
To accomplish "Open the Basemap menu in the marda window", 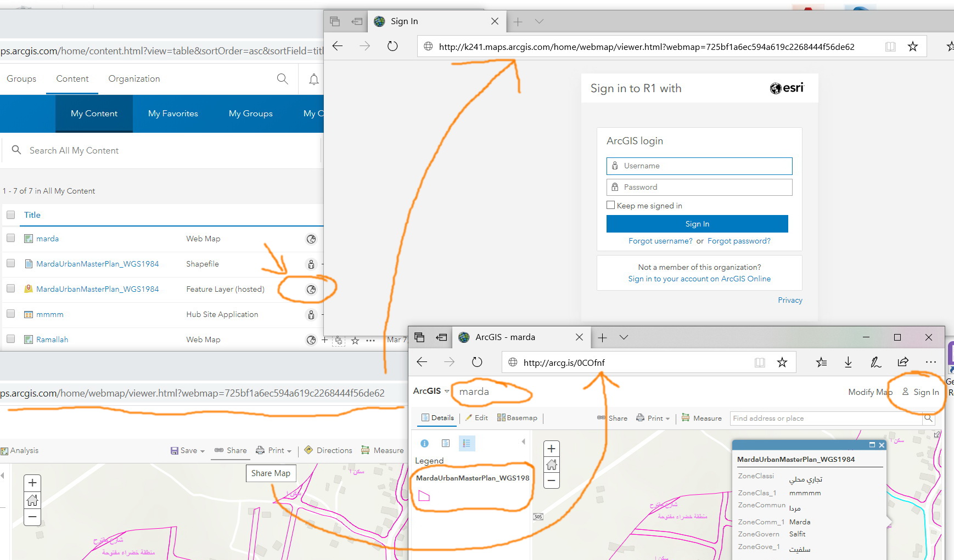I will coord(517,418).
